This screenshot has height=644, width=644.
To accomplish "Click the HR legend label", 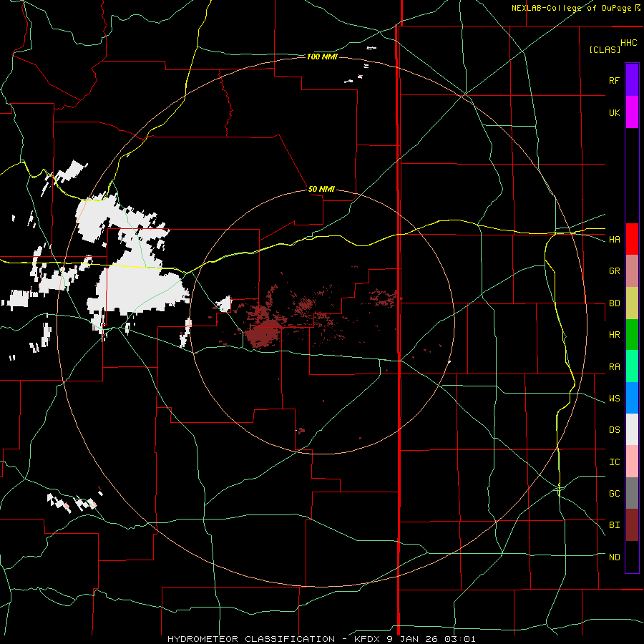I will pyautogui.click(x=614, y=335).
